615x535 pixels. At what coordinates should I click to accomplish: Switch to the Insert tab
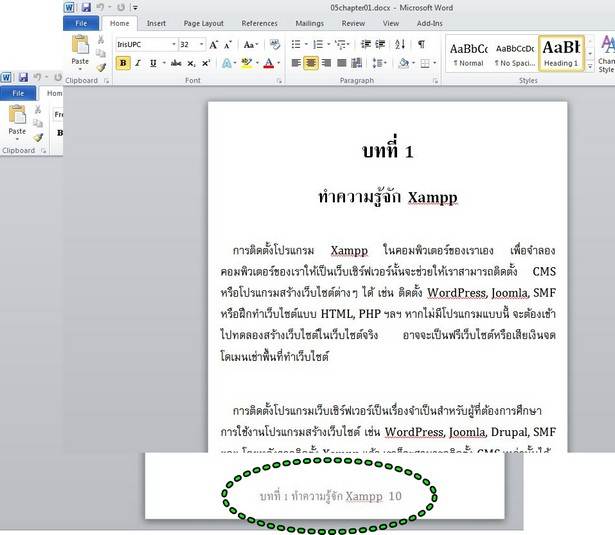coord(156,24)
